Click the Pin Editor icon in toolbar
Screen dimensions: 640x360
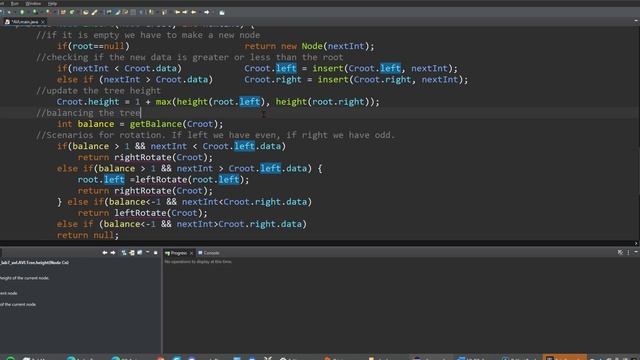pos(222,12)
